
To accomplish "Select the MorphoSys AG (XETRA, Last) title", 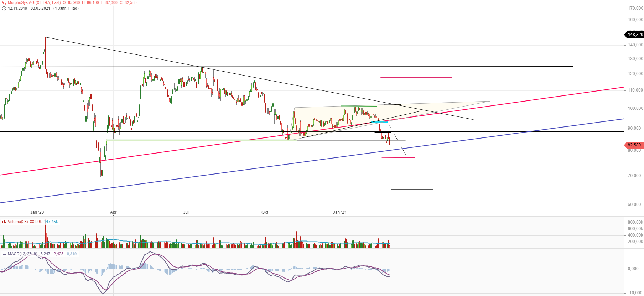I will point(34,2).
